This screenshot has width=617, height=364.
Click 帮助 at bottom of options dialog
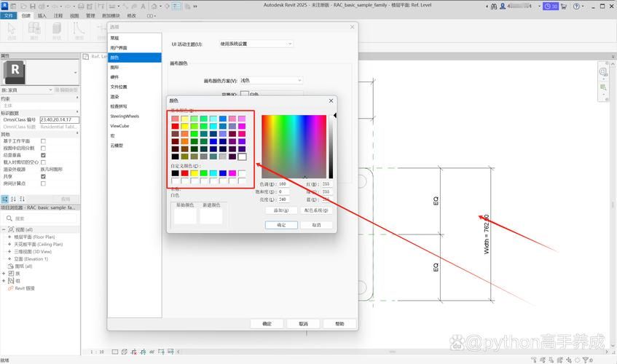(339, 324)
